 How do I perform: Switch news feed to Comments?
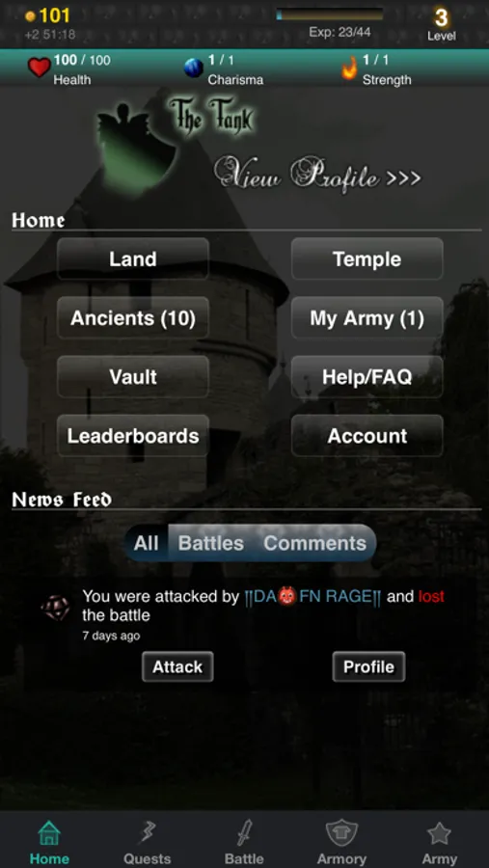pos(314,543)
